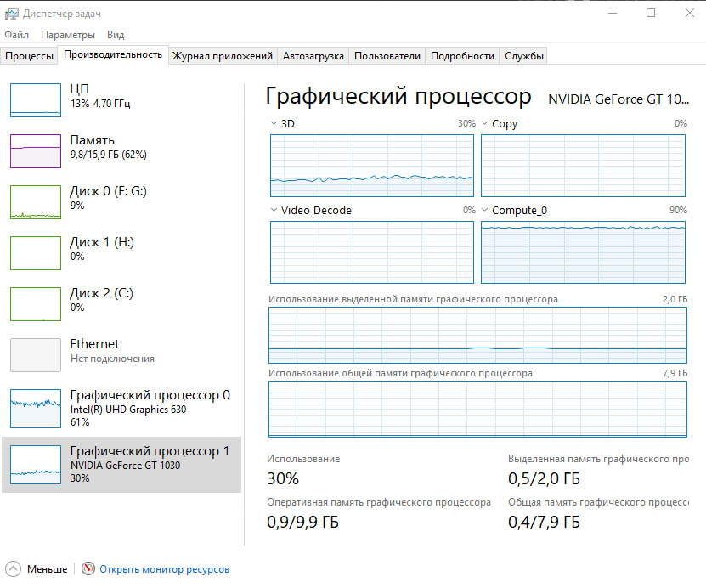706x588 pixels.
Task: Click the 3D engine usage graph
Action: click(372, 166)
